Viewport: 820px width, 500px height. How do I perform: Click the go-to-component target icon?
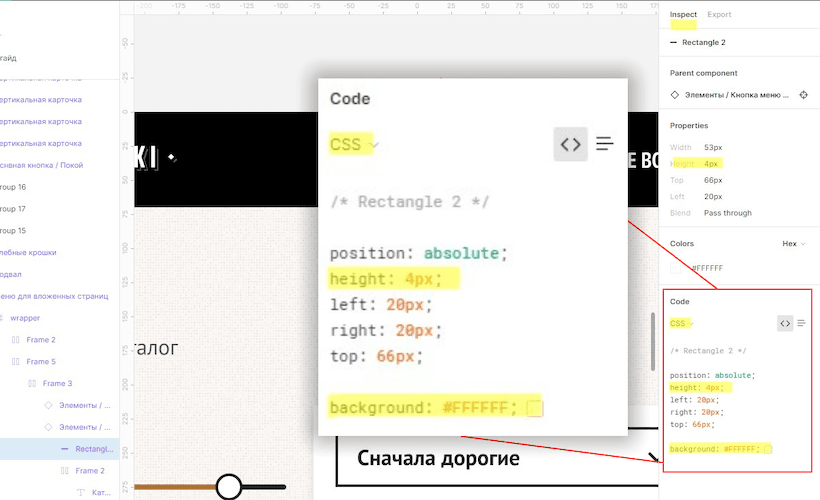click(803, 95)
